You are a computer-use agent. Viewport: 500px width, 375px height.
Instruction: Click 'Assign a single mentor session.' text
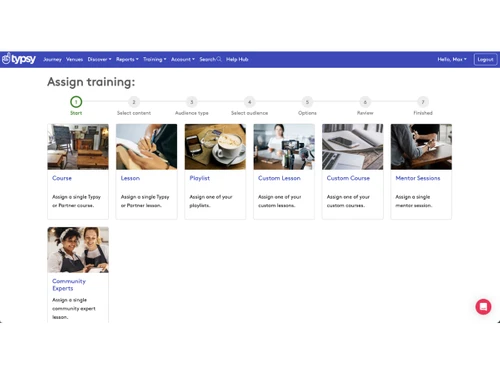(x=414, y=201)
